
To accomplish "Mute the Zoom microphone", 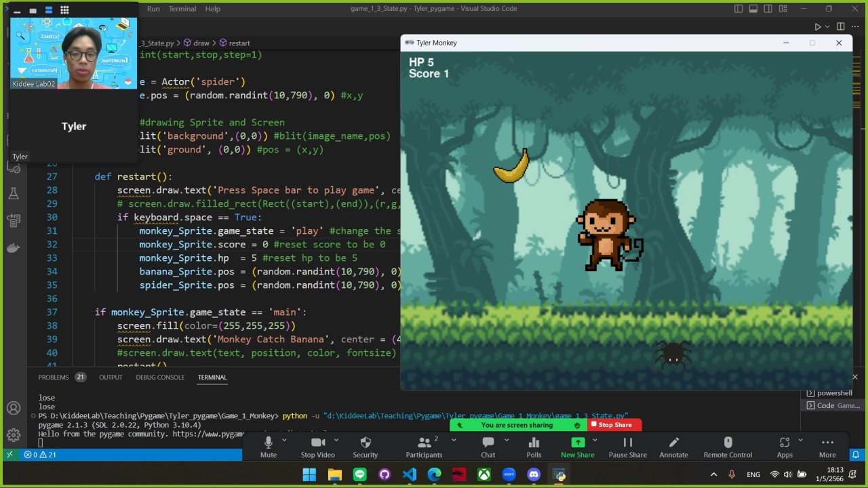I will pos(269,447).
